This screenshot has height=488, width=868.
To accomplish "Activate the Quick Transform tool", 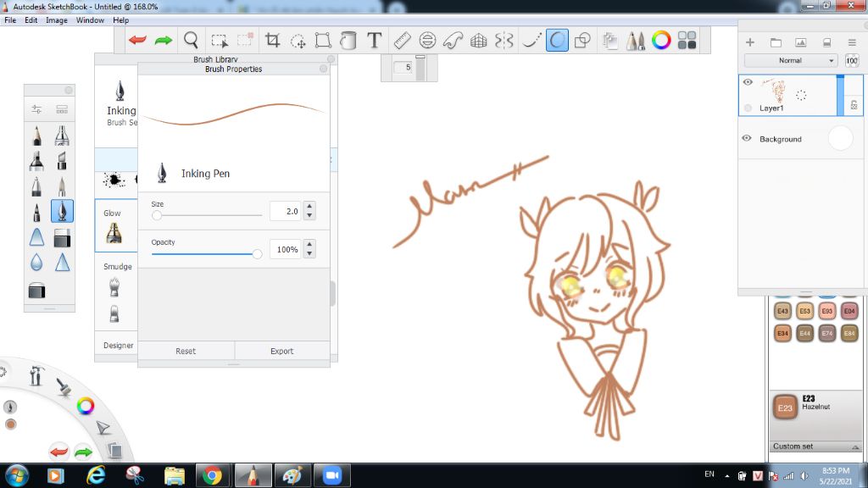I will coord(298,41).
